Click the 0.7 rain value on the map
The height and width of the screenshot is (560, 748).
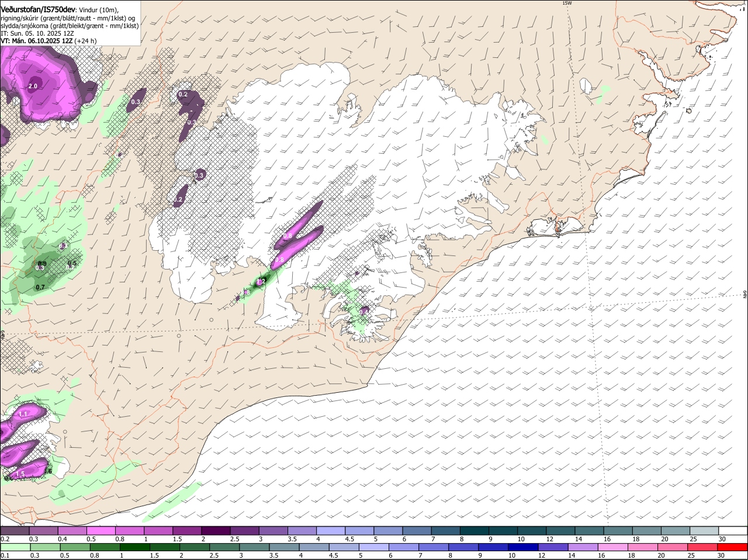(40, 287)
